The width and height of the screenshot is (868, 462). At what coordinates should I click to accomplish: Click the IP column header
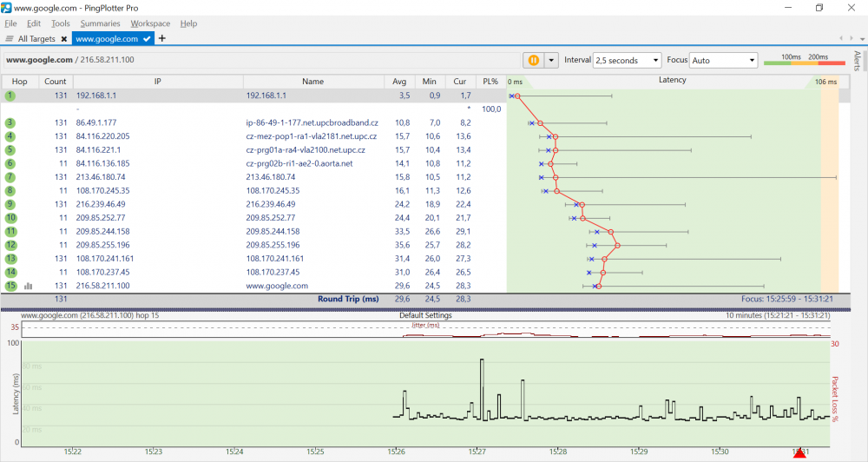pyautogui.click(x=158, y=82)
